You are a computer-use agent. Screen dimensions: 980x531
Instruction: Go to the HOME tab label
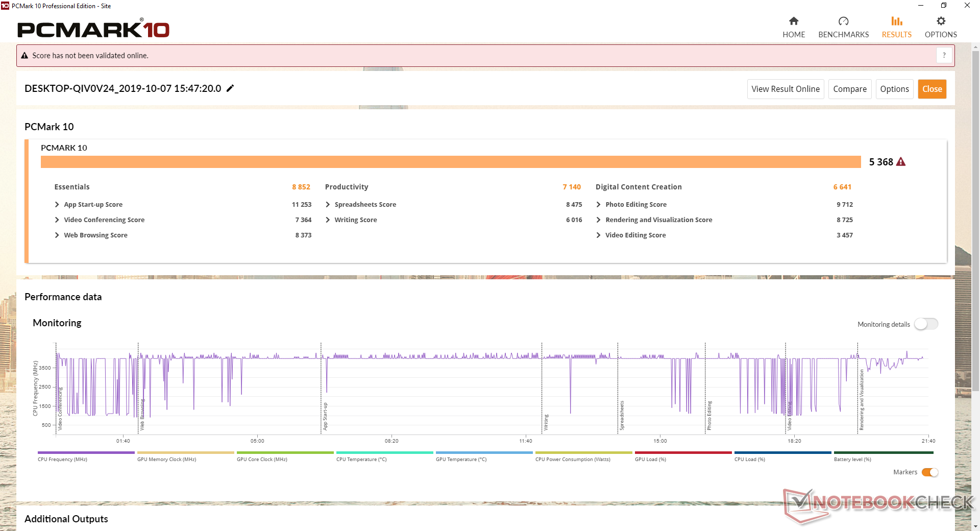794,35
